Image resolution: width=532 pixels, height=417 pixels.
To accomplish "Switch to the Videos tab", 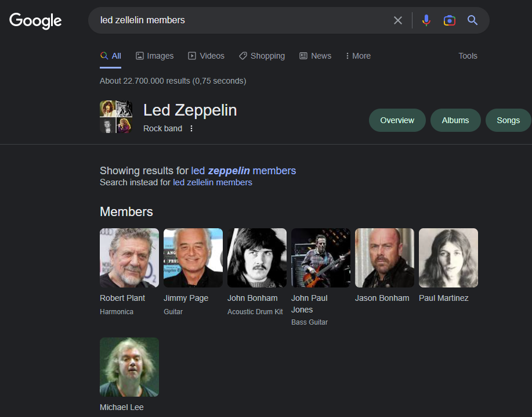I will 206,56.
